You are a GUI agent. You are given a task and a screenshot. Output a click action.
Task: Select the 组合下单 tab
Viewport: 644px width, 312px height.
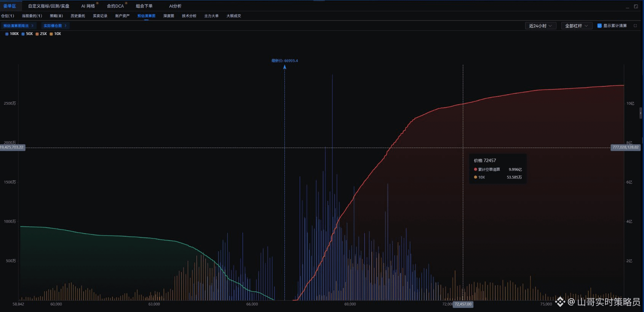coord(144,6)
